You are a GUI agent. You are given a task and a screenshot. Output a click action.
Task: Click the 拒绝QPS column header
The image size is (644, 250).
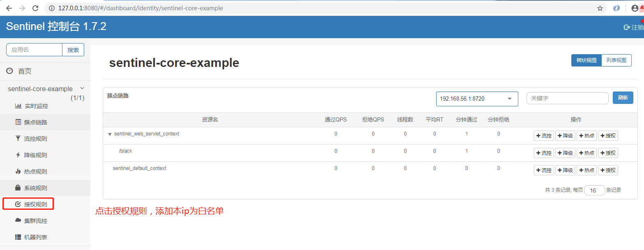[373, 120]
